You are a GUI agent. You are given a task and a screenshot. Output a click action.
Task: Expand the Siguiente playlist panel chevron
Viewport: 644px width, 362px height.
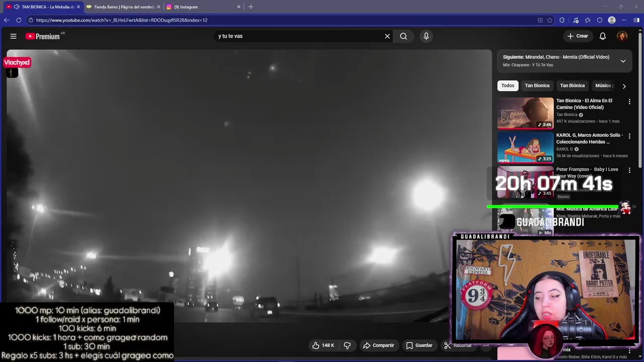(x=623, y=61)
